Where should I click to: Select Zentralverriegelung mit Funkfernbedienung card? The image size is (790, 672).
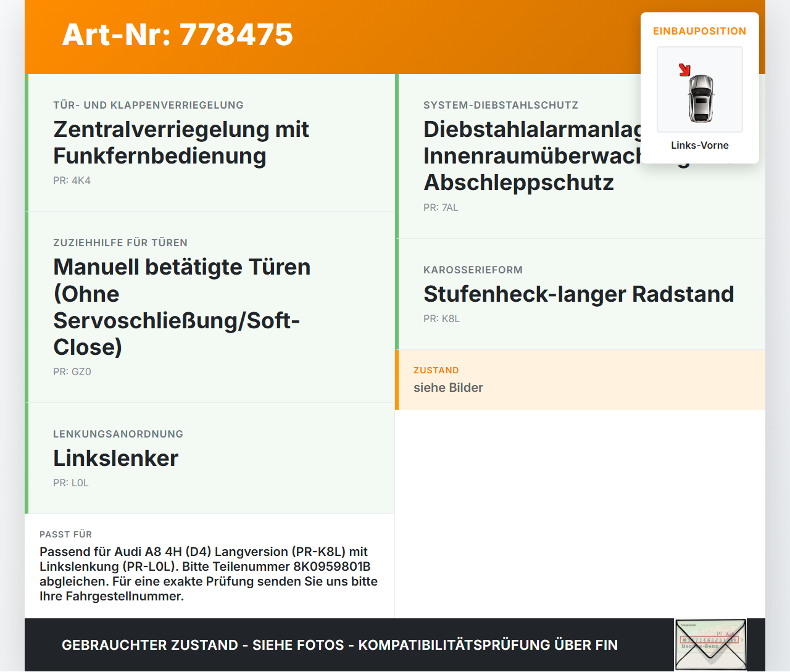[x=210, y=143]
